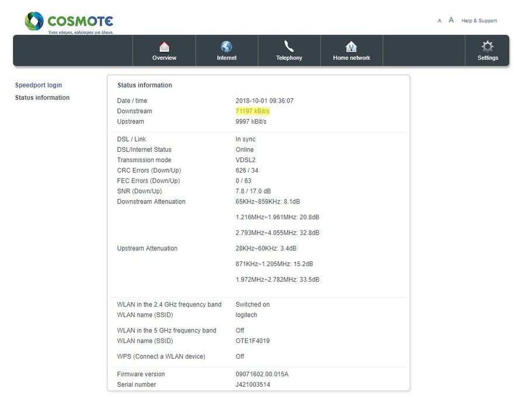Click the highlighted 71197 kBit/s downstream value
This screenshot has height=420, width=529.
252,111
